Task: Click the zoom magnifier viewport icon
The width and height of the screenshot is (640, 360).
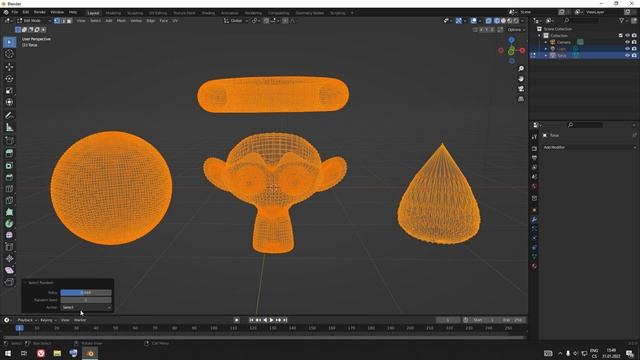Action: pos(521,69)
